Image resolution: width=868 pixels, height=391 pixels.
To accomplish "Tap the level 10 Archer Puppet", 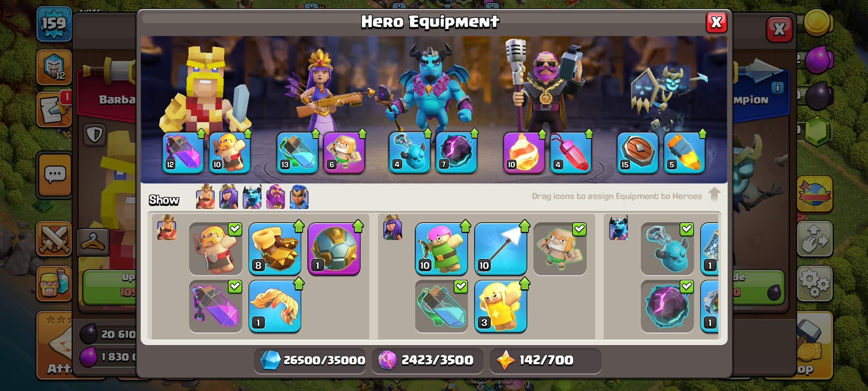I will click(x=441, y=249).
